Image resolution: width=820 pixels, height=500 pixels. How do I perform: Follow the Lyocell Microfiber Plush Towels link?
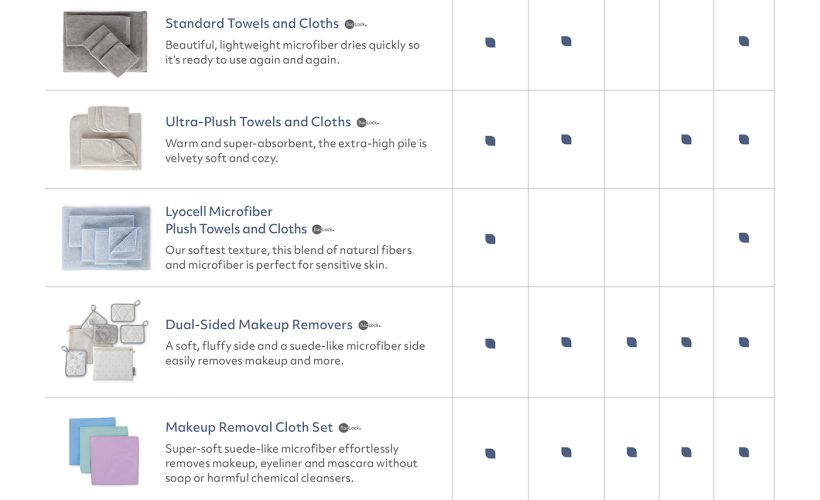(x=236, y=220)
